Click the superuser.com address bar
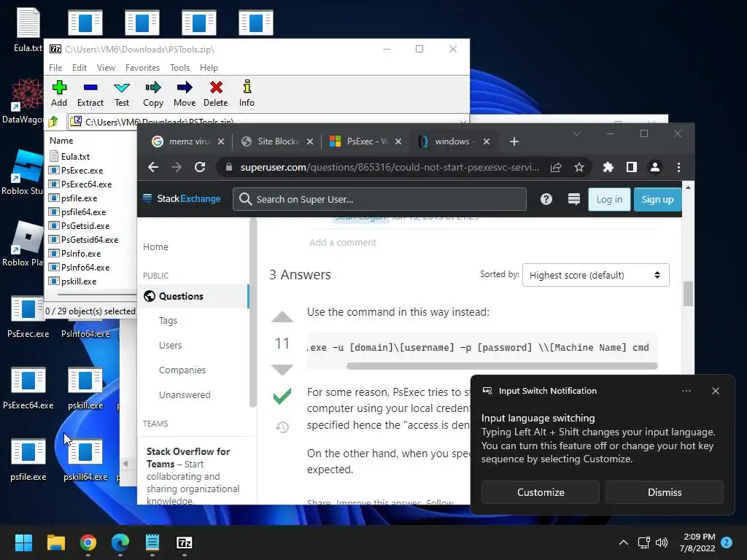The height and width of the screenshot is (560, 747). 390,167
